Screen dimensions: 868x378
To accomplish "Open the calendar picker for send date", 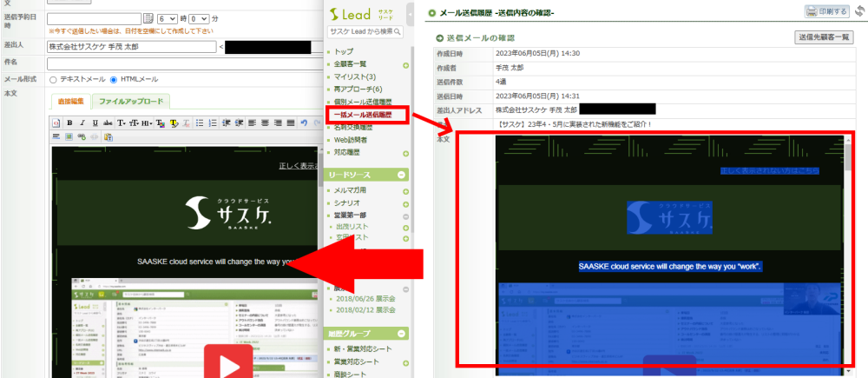I will pos(147,17).
